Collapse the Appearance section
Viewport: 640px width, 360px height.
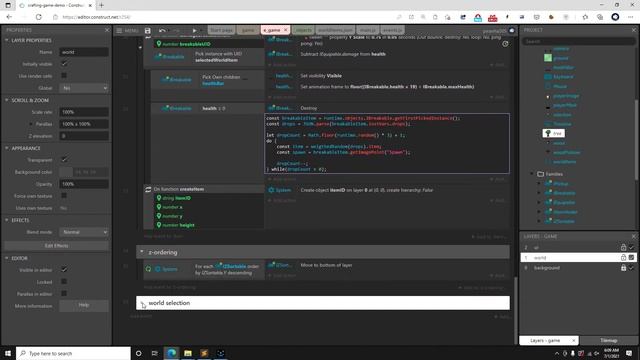[x=7, y=148]
